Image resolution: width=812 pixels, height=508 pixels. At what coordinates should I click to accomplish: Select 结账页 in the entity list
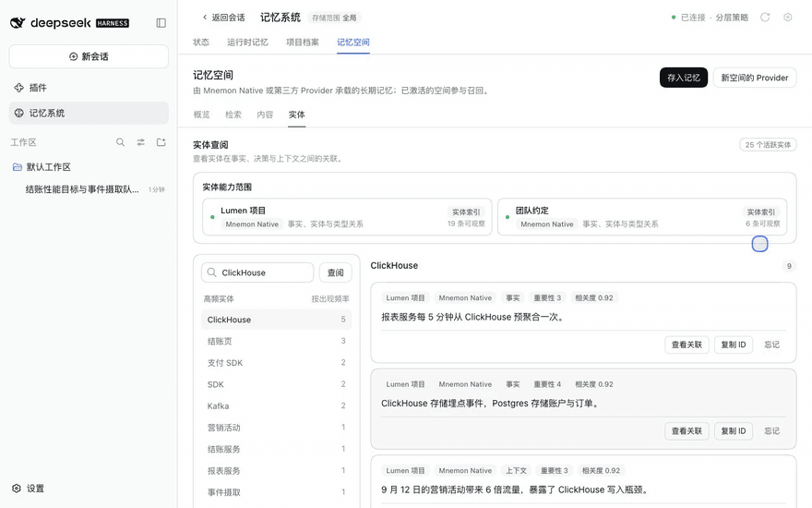[277, 341]
